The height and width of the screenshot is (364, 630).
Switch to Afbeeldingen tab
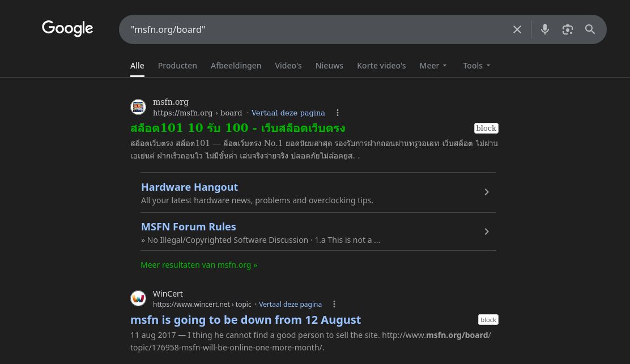pyautogui.click(x=236, y=66)
